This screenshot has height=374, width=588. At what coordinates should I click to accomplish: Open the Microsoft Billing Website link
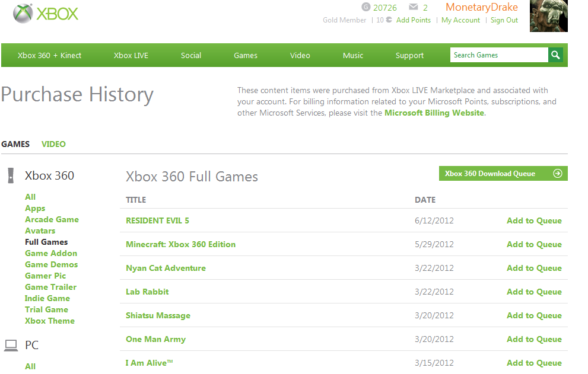coord(434,113)
